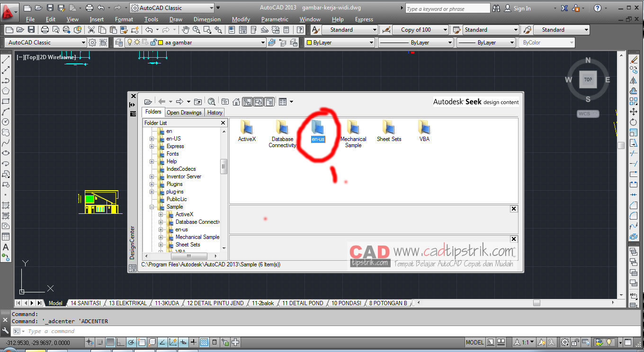The height and width of the screenshot is (352, 644).
Task: Click the Workspace Settings gear icon
Action: tap(92, 43)
